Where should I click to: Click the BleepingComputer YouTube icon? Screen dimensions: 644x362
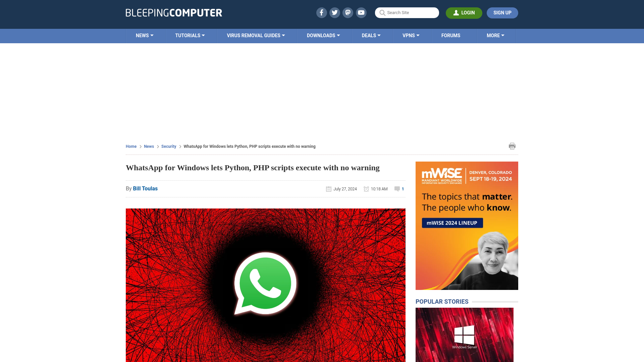361,12
